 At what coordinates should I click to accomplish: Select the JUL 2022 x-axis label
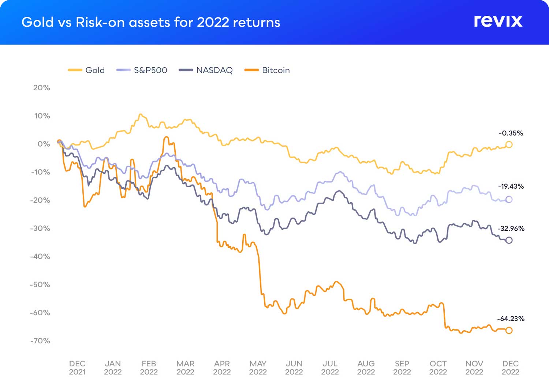[x=330, y=367]
